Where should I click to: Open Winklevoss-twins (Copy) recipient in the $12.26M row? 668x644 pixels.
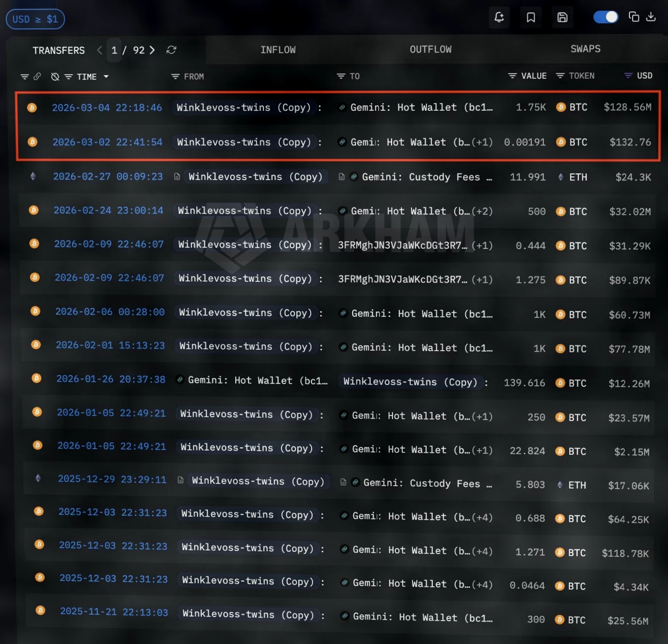point(410,382)
